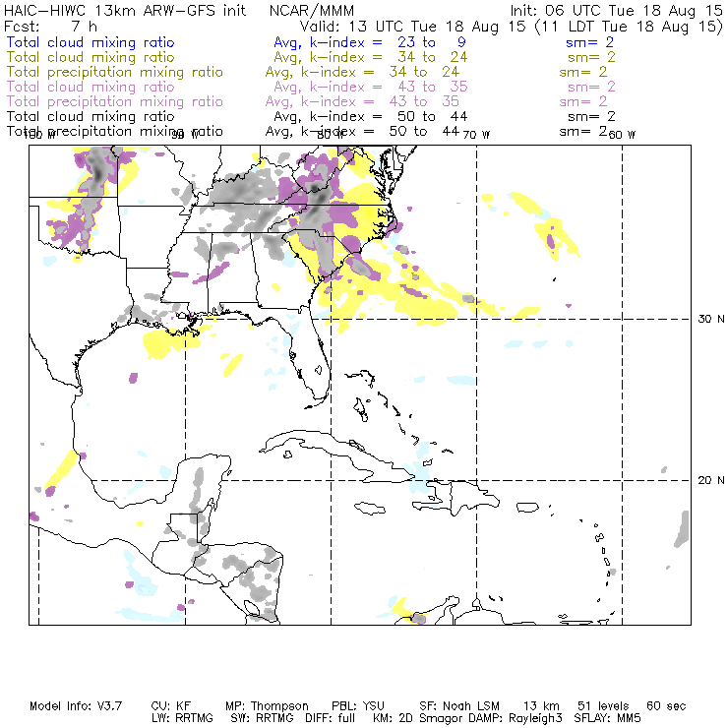Click 'Init: 06 UTC Tue 18 Aug 15'
The image size is (728, 728).
[617, 10]
